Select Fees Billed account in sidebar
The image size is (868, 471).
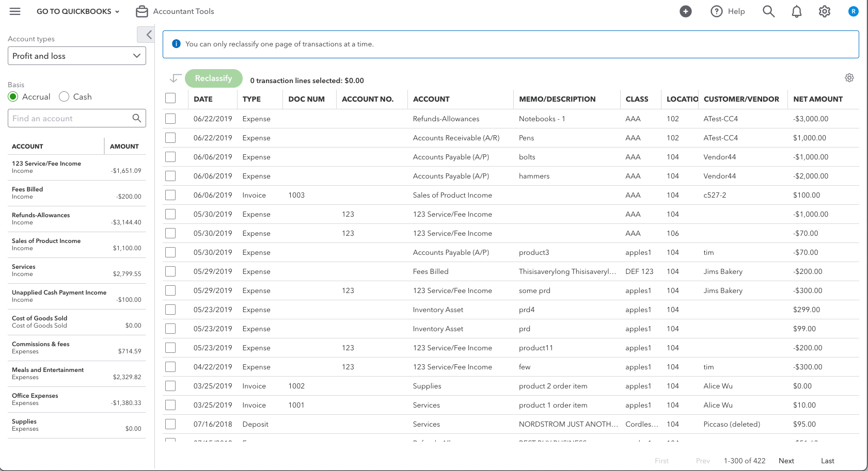tap(77, 193)
